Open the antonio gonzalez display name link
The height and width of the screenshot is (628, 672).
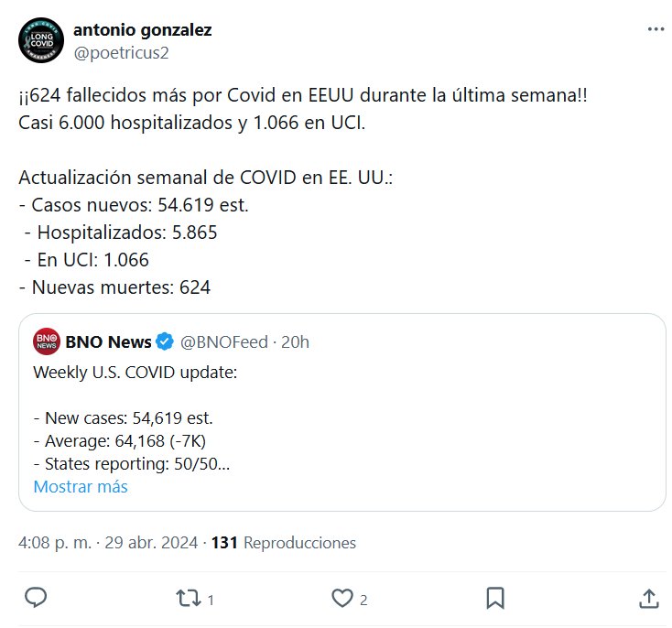point(142,30)
